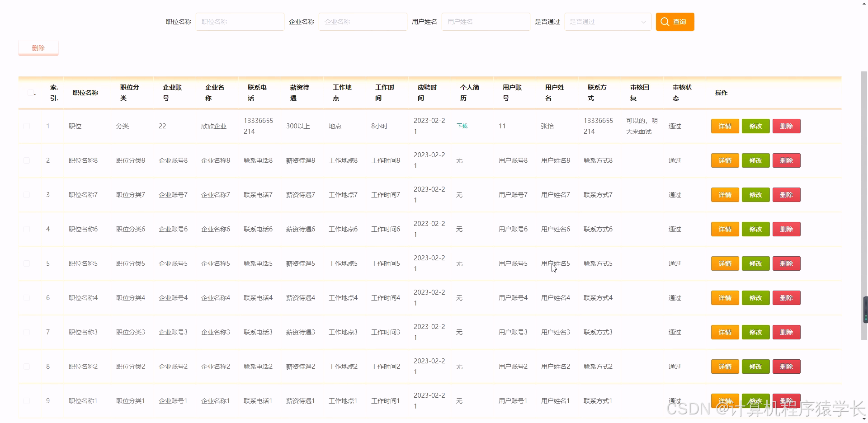Click 修改 for row 职位名称3
The image size is (868, 423).
point(755,332)
